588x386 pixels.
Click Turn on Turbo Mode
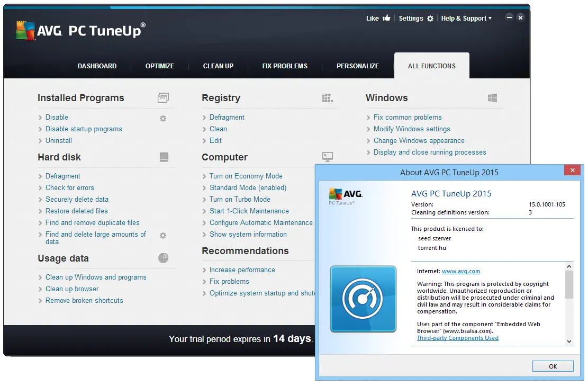(x=240, y=199)
